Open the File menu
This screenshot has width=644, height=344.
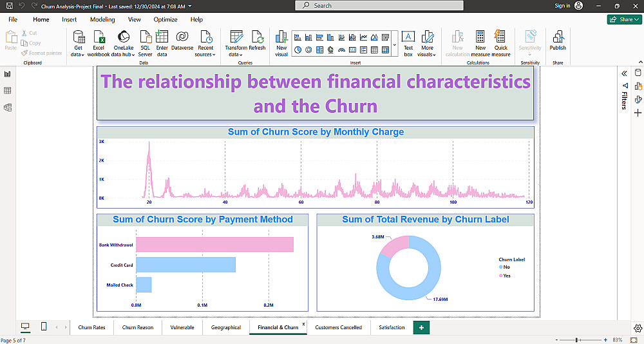pyautogui.click(x=13, y=19)
